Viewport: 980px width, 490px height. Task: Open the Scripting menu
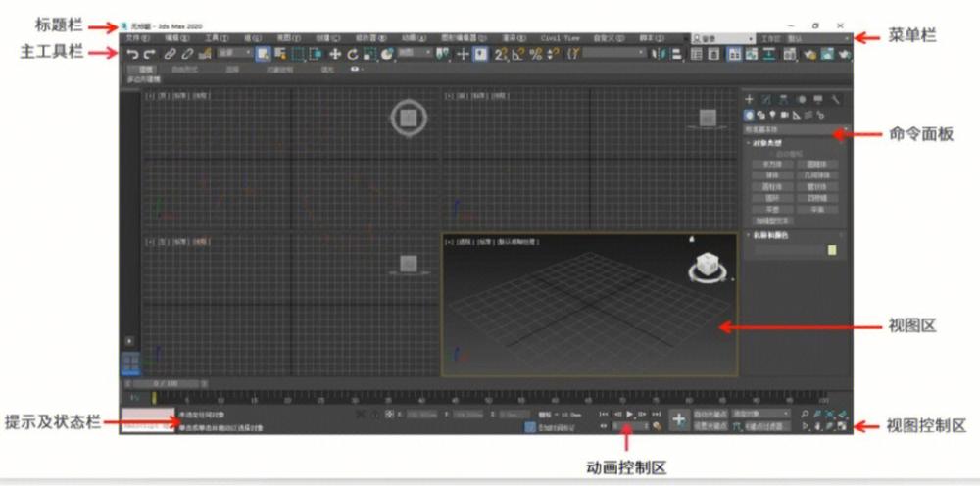click(652, 38)
